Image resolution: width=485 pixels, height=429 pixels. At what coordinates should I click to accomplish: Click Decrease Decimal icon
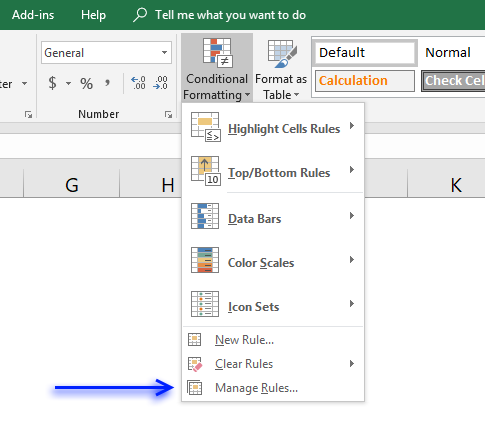tap(160, 83)
